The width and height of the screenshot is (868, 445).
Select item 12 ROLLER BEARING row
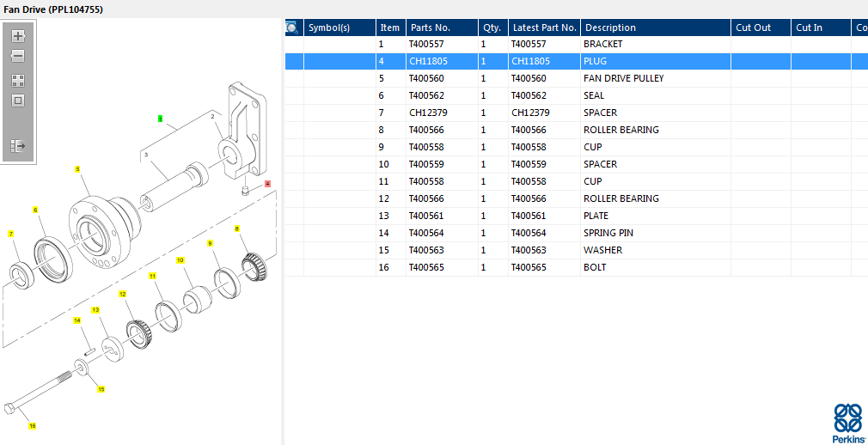click(577, 198)
